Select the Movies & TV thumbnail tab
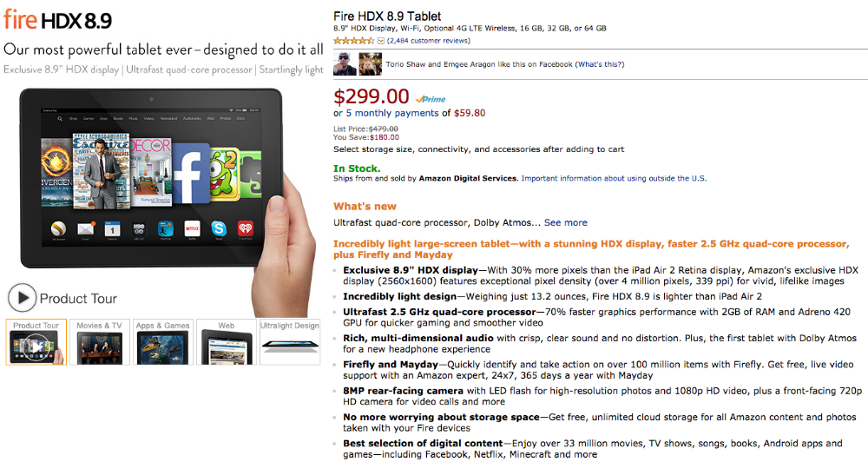The width and height of the screenshot is (868, 462). tap(100, 342)
